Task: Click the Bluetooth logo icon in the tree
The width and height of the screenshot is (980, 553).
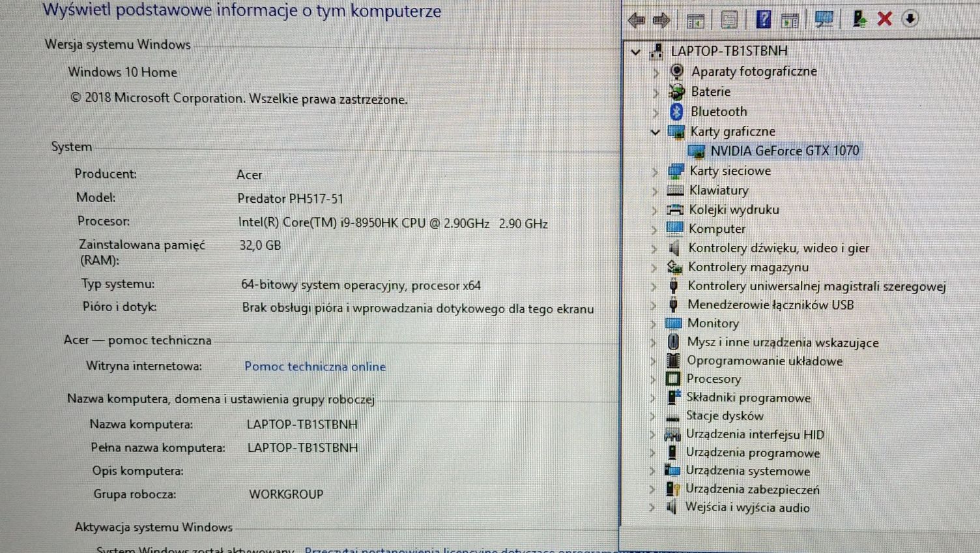Action: [676, 112]
